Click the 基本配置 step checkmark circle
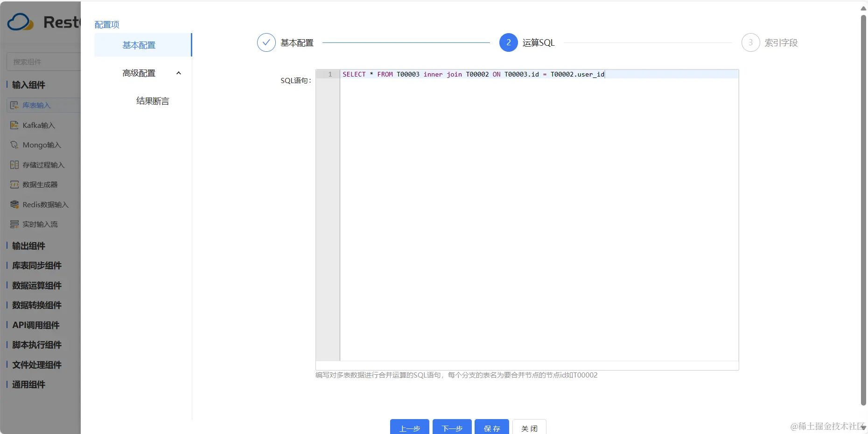This screenshot has width=868, height=434. tap(266, 42)
